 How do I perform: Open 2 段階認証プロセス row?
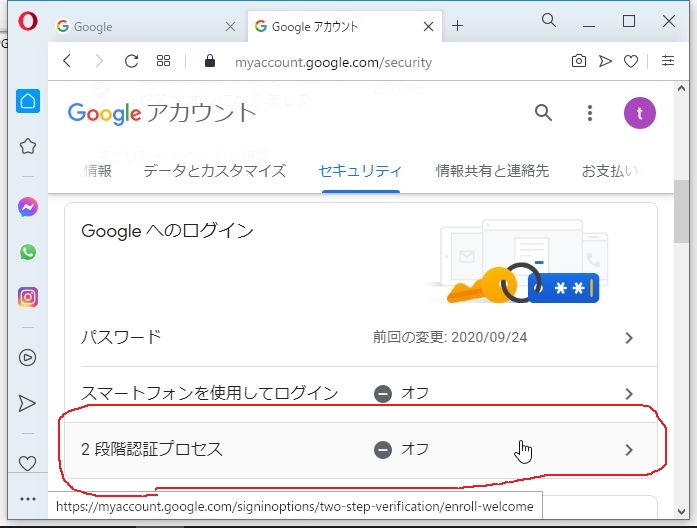click(x=361, y=450)
